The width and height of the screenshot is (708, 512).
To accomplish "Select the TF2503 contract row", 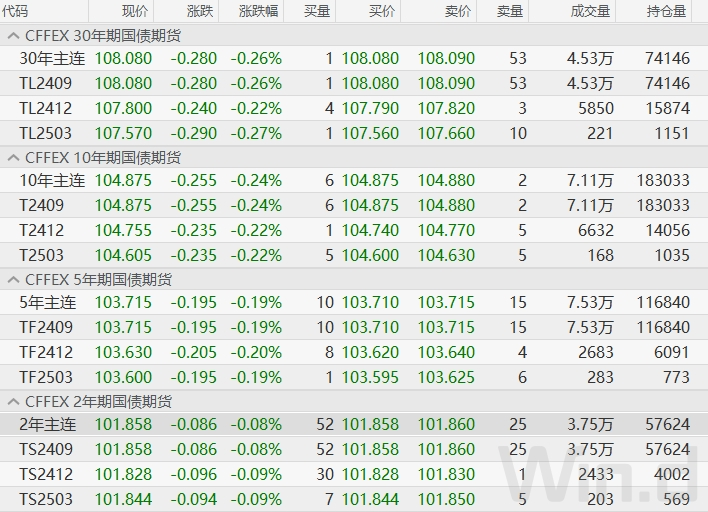I will [x=354, y=377].
